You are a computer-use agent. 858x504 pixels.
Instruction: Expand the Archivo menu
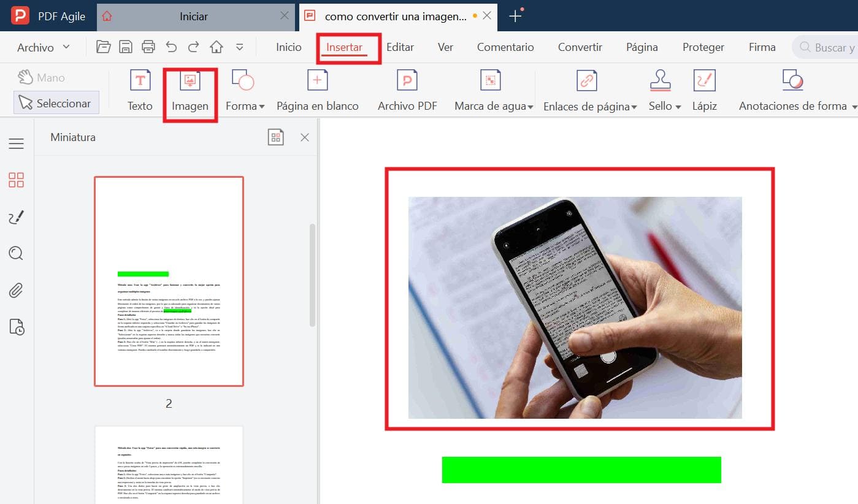[43, 47]
